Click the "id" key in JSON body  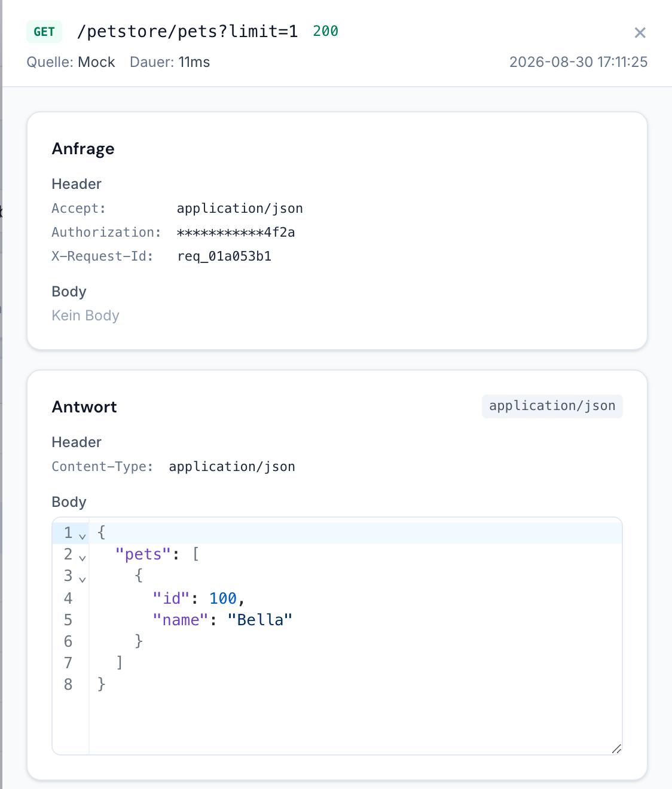[x=171, y=598]
